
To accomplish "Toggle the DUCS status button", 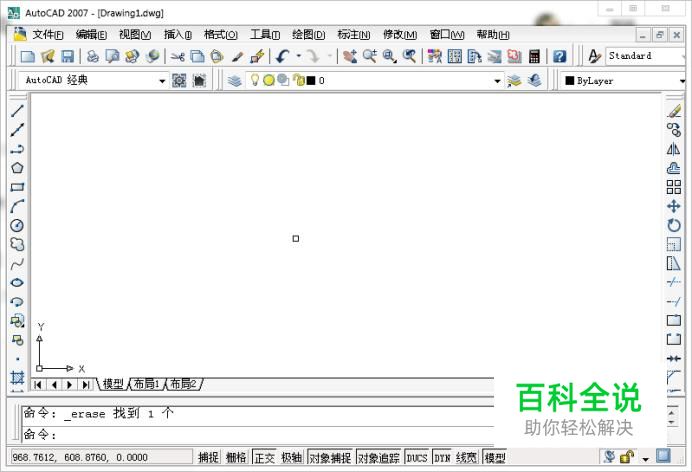I will tap(417, 457).
